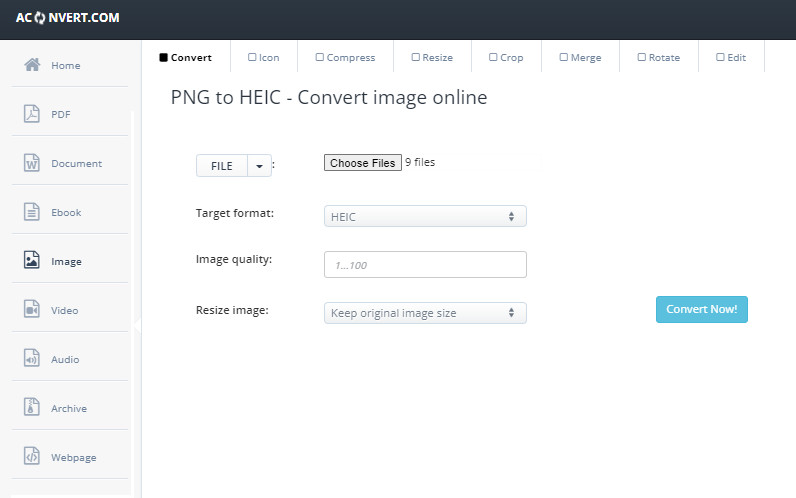
Task: Expand the Resize image dropdown
Action: tap(425, 313)
